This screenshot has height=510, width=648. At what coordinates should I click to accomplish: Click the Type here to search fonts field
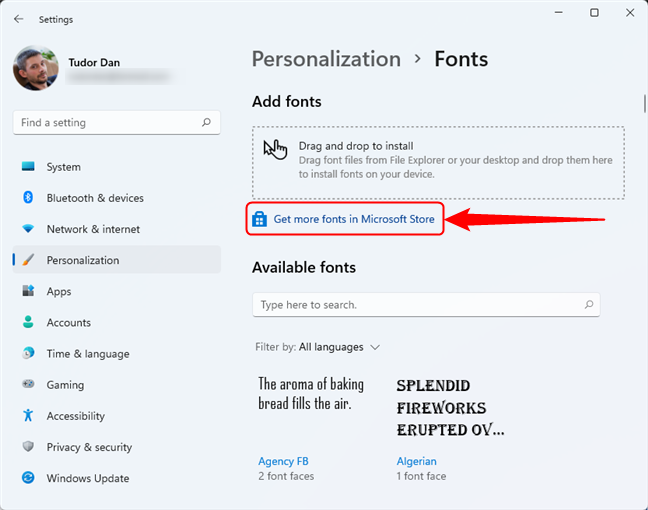(x=426, y=305)
